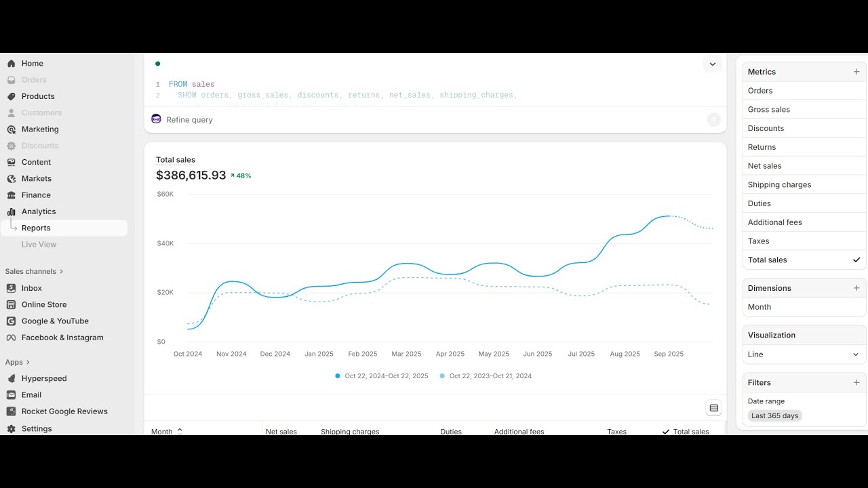868x488 pixels.
Task: Click the Facebook & Instagram Meta icon
Action: point(11,338)
